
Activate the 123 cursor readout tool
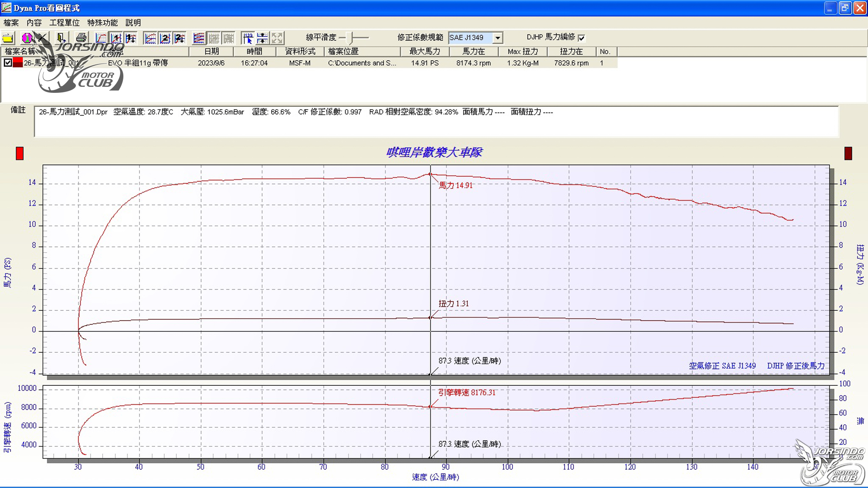248,38
